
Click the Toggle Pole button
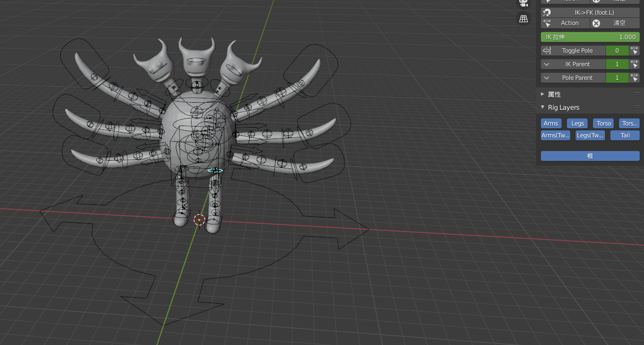tap(573, 51)
